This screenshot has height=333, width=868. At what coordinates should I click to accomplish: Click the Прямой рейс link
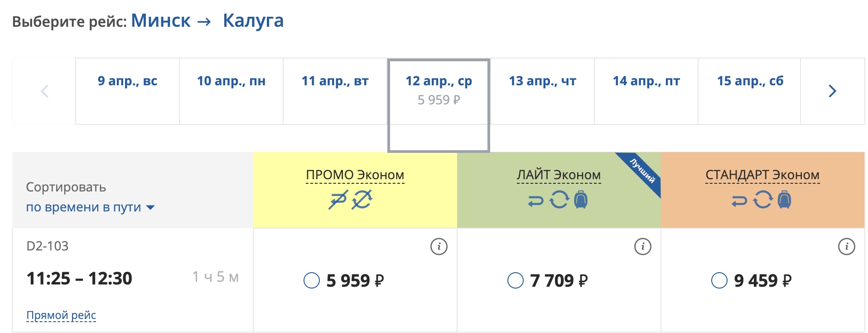[x=61, y=315]
